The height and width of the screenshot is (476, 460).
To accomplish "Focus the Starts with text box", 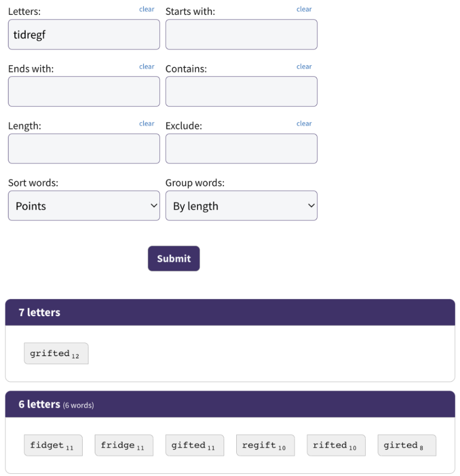I will tap(241, 34).
